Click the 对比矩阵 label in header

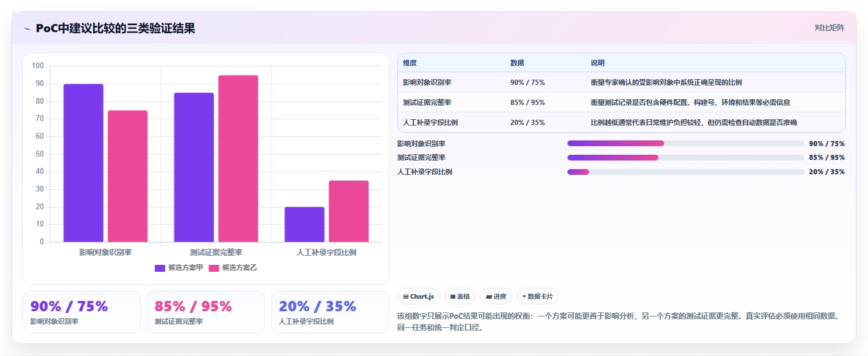coord(829,28)
